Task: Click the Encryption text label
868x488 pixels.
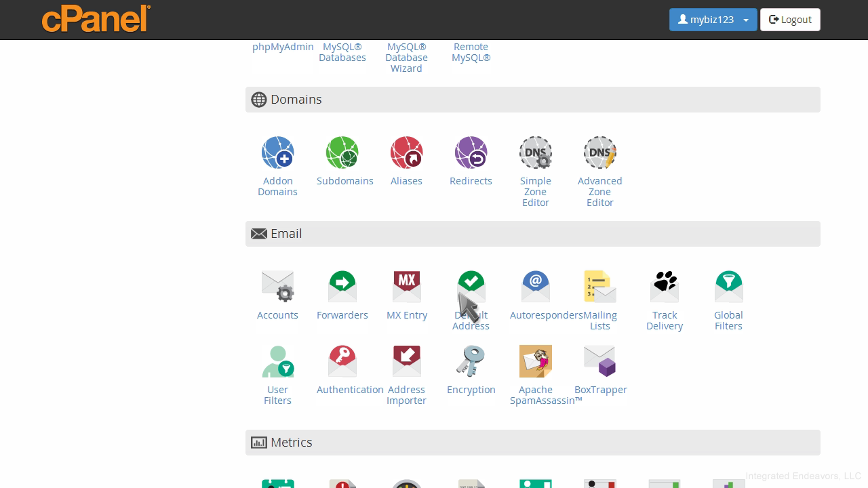Action: (471, 390)
